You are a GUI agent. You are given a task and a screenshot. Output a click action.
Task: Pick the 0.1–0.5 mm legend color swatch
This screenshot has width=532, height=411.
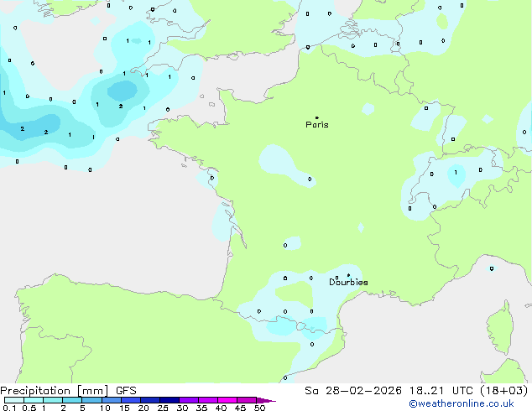pos(14,400)
